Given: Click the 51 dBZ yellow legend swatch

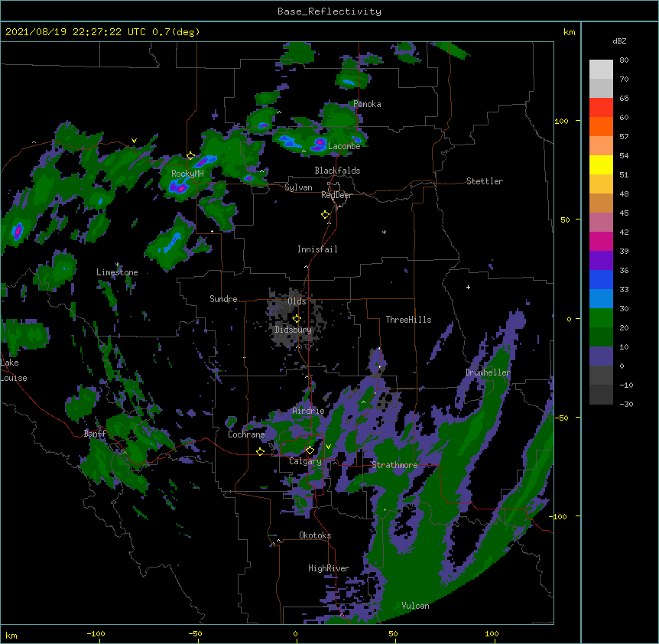Looking at the screenshot, I should coord(601,164).
